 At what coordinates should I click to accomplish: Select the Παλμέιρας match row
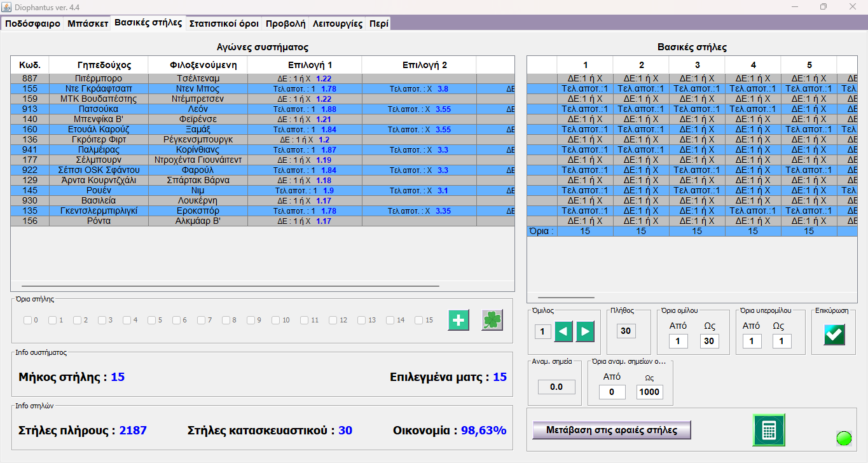pos(263,149)
